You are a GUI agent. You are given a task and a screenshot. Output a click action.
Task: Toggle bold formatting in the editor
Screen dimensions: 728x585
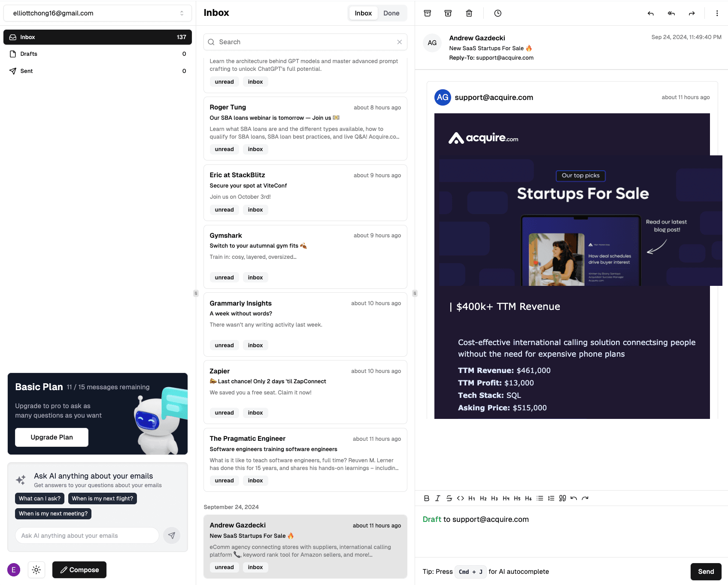tap(426, 498)
